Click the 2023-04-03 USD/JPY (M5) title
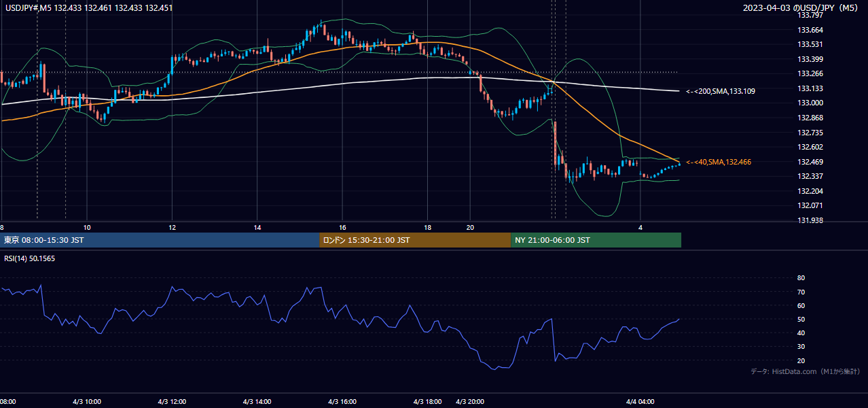Screen dimensions: 868x408 [801, 8]
